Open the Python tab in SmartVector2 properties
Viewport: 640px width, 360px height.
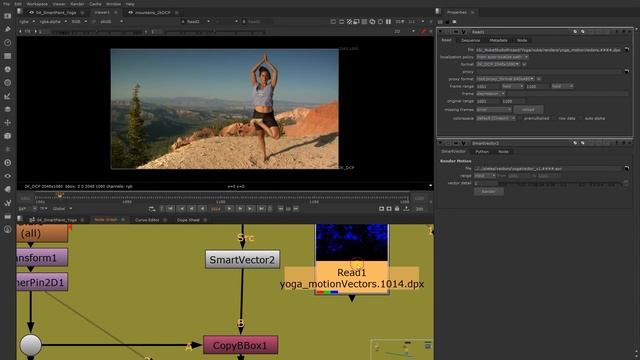[482, 152]
